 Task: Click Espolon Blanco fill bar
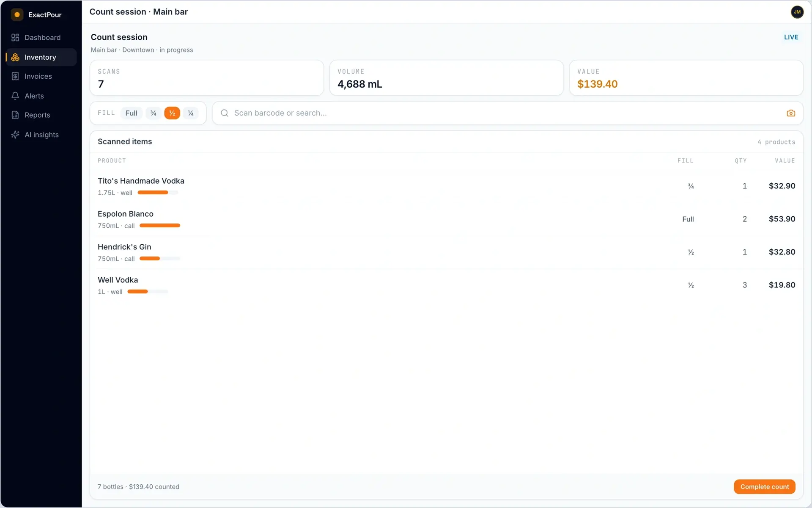click(160, 226)
